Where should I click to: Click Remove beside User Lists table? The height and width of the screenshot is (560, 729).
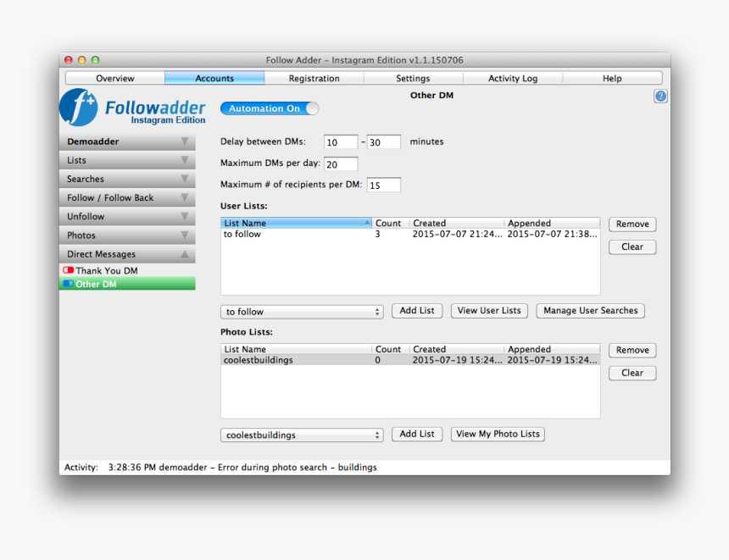(x=632, y=224)
